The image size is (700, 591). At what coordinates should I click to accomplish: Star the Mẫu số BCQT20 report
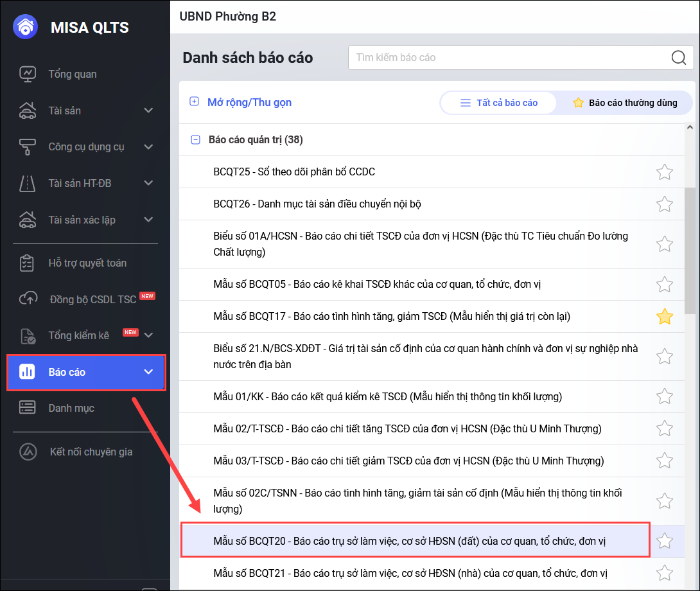click(x=664, y=541)
